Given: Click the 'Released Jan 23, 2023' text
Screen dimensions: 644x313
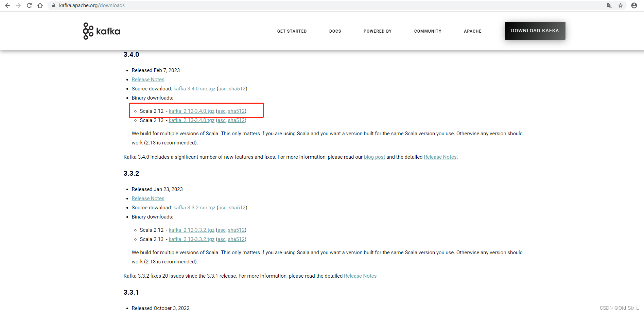Looking at the screenshot, I should coord(157,189).
